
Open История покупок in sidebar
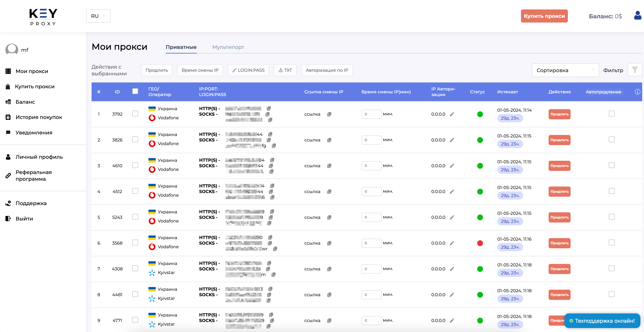(39, 117)
